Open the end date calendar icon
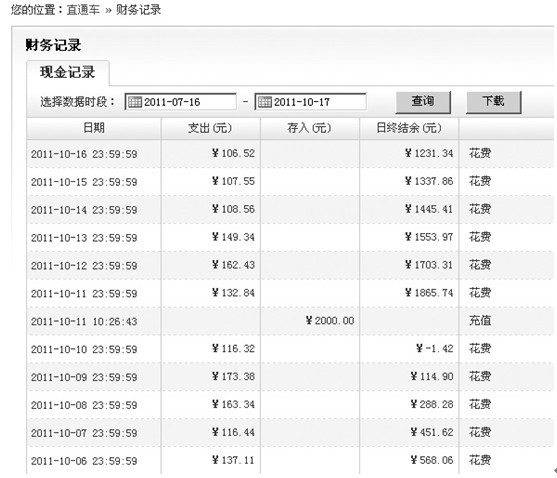The height and width of the screenshot is (478, 557). coord(264,102)
